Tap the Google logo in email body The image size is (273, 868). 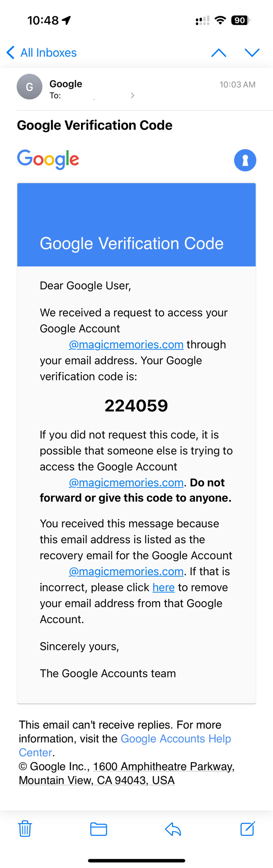point(48,159)
